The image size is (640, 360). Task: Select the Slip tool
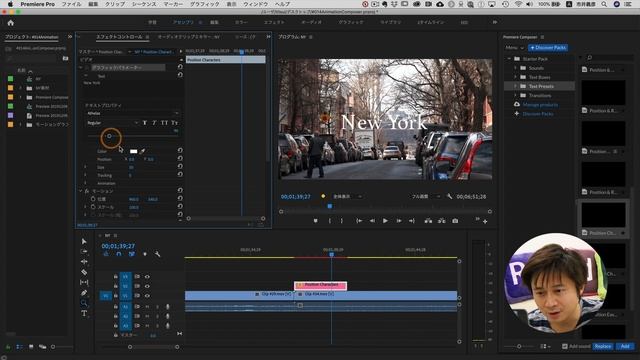pyautogui.click(x=84, y=282)
